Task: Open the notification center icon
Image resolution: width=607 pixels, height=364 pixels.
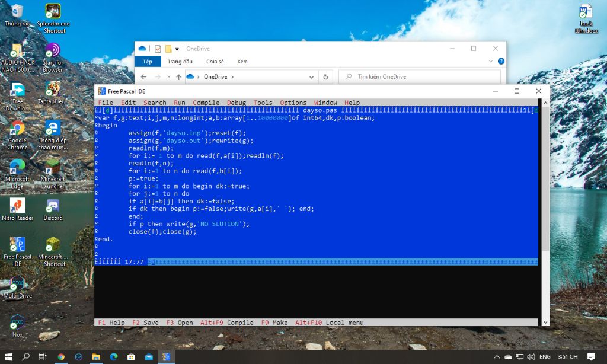Action: [x=591, y=357]
